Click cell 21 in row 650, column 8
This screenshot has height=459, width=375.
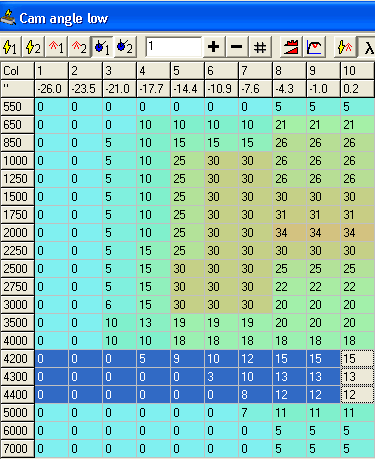[x=290, y=125]
